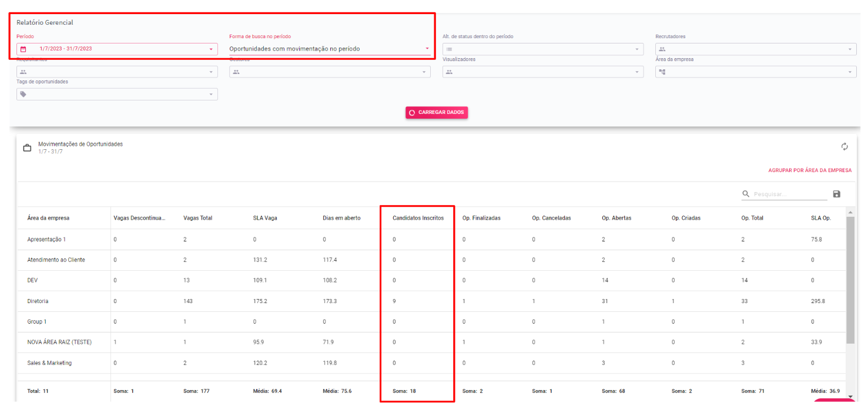Image resolution: width=868 pixels, height=420 pixels.
Task: Sort by the Vagas Total column header
Action: click(x=197, y=218)
